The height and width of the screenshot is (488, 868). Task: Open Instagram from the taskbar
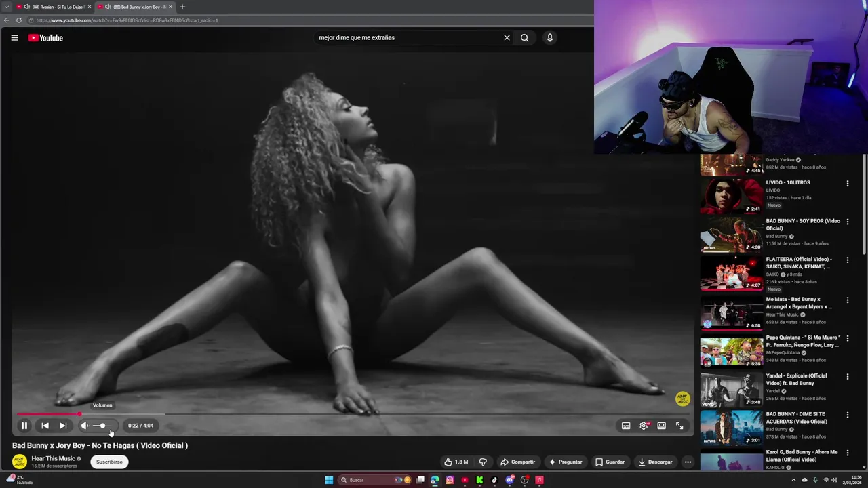coord(450,480)
